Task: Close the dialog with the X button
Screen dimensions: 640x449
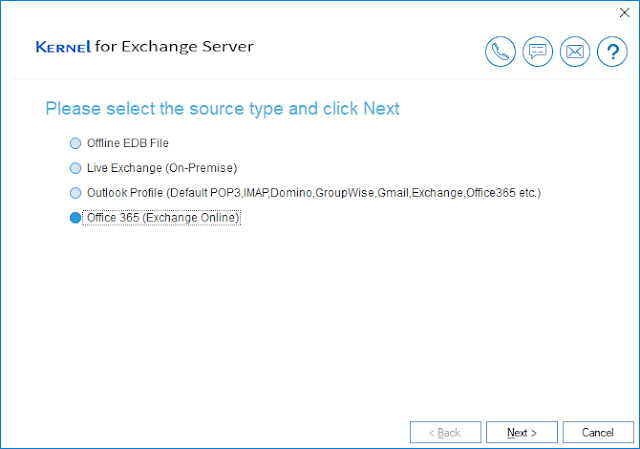Action: pos(626,12)
